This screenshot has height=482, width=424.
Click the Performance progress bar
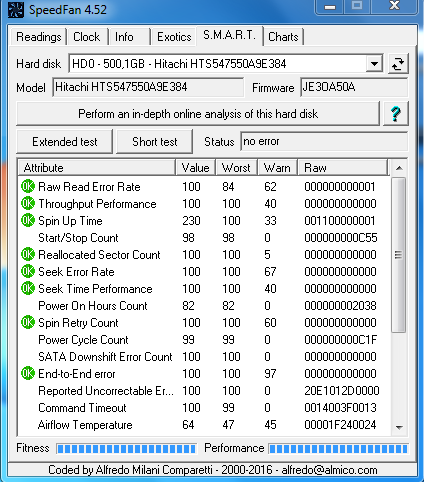338,449
